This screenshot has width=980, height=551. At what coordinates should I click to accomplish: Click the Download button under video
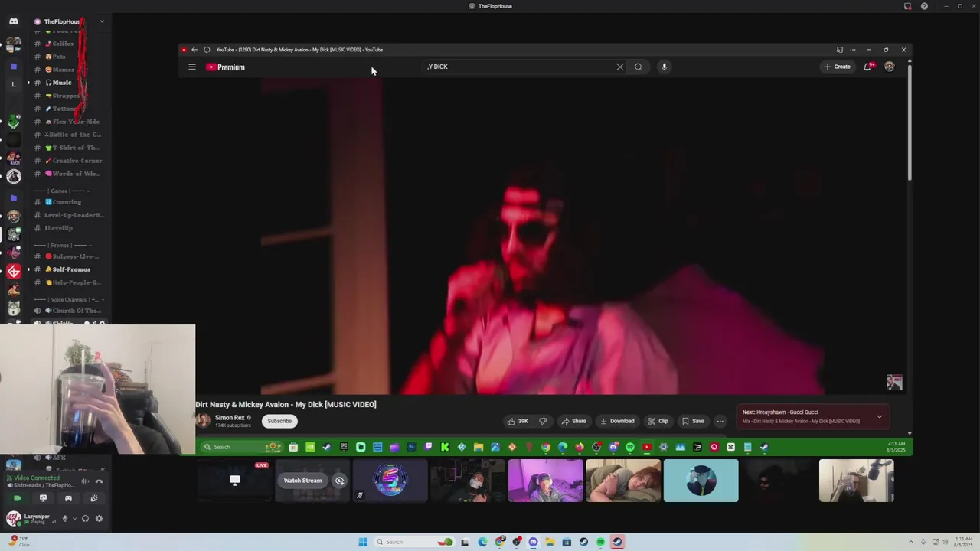point(617,421)
